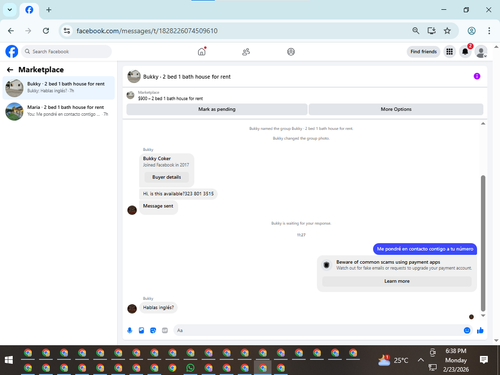
Task: Select the Bukky house for rent conversation
Action: pos(59,88)
